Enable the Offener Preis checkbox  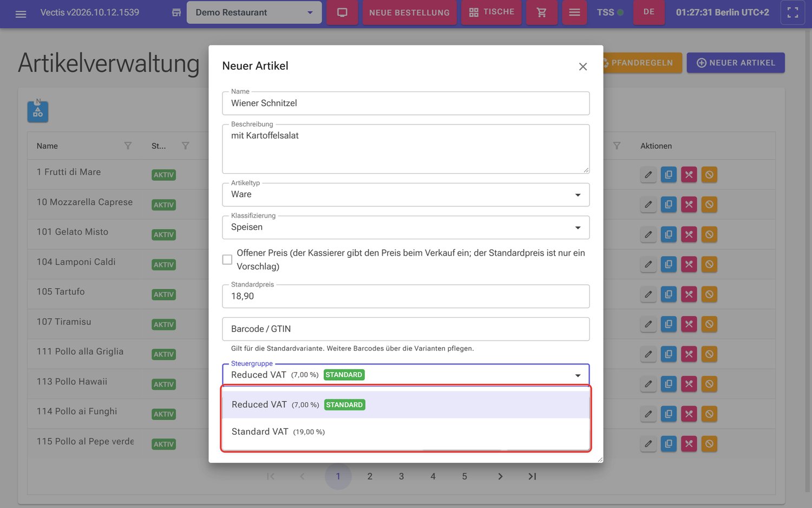coord(227,259)
